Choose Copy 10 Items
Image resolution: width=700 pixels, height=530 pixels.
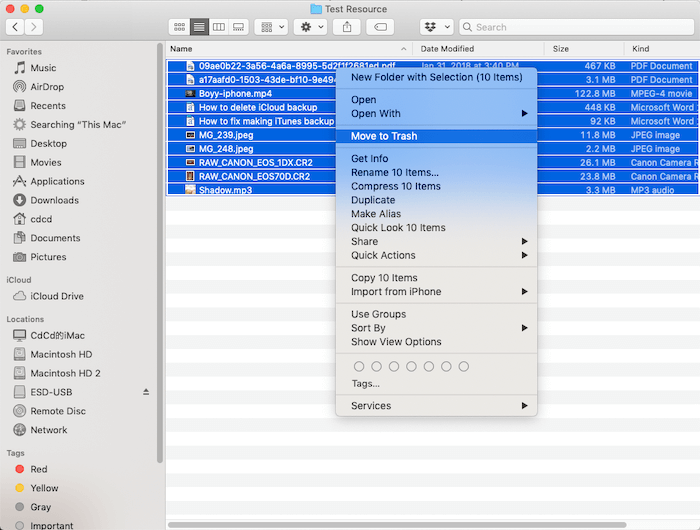(436, 278)
